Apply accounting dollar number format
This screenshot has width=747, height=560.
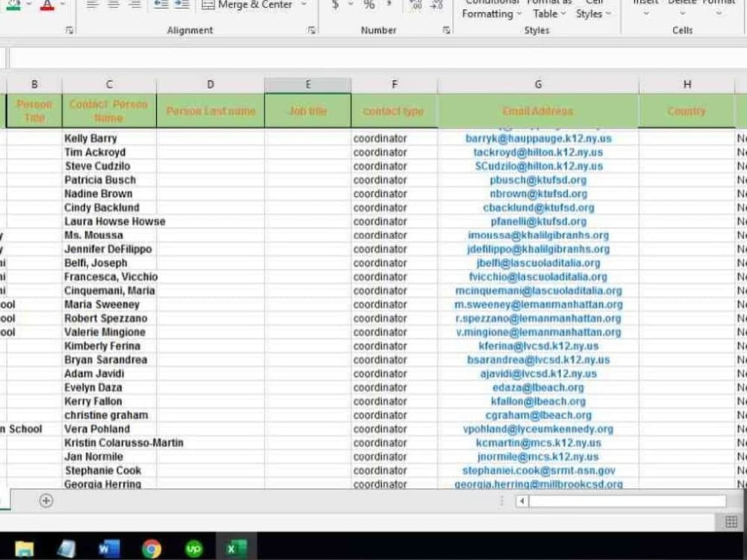tap(335, 4)
